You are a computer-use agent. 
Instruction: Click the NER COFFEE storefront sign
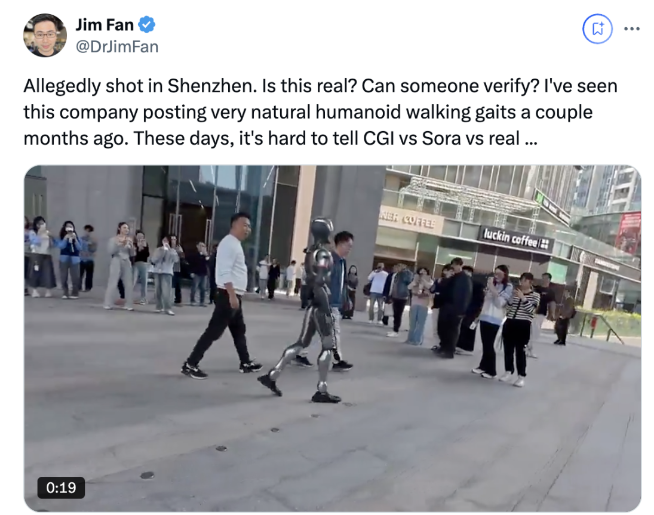tap(408, 221)
